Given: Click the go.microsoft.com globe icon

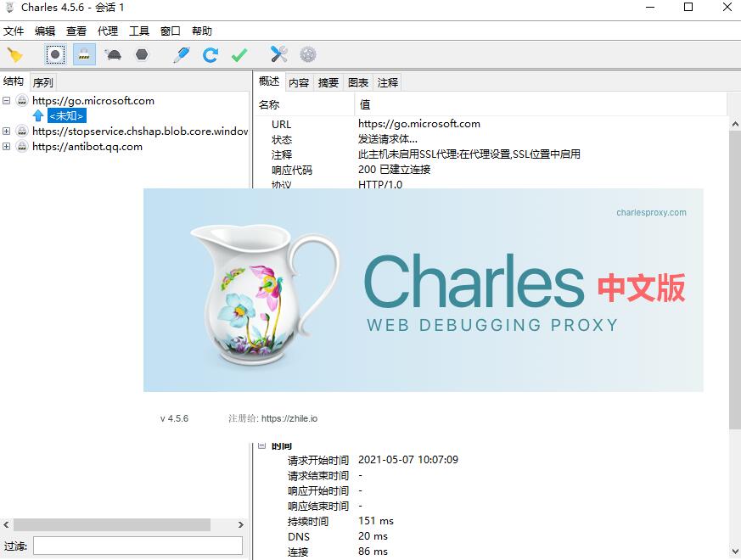Looking at the screenshot, I should (x=22, y=100).
